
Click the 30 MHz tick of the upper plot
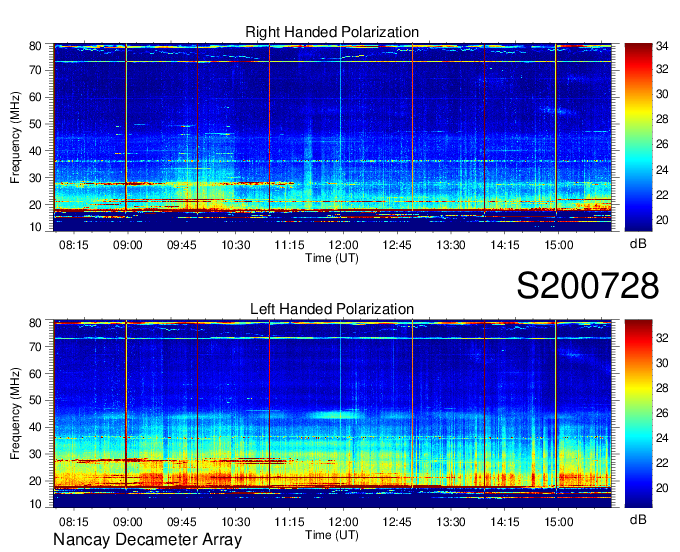(x=35, y=178)
